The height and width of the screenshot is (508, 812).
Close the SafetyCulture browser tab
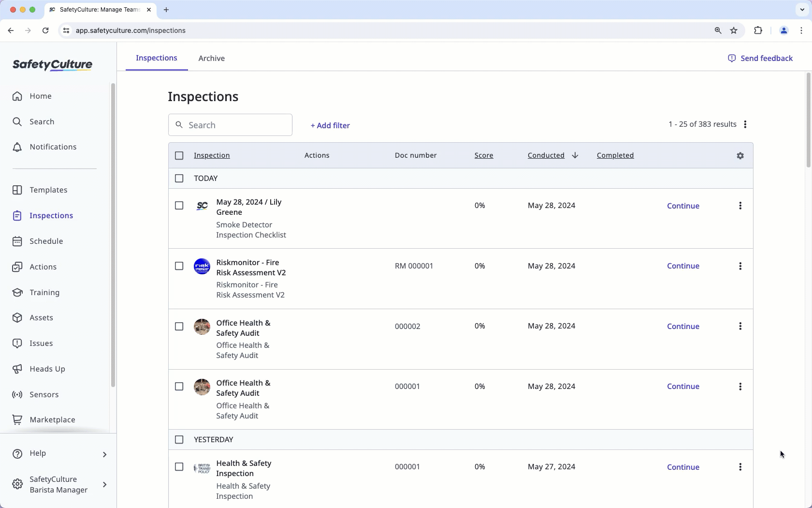(x=149, y=10)
